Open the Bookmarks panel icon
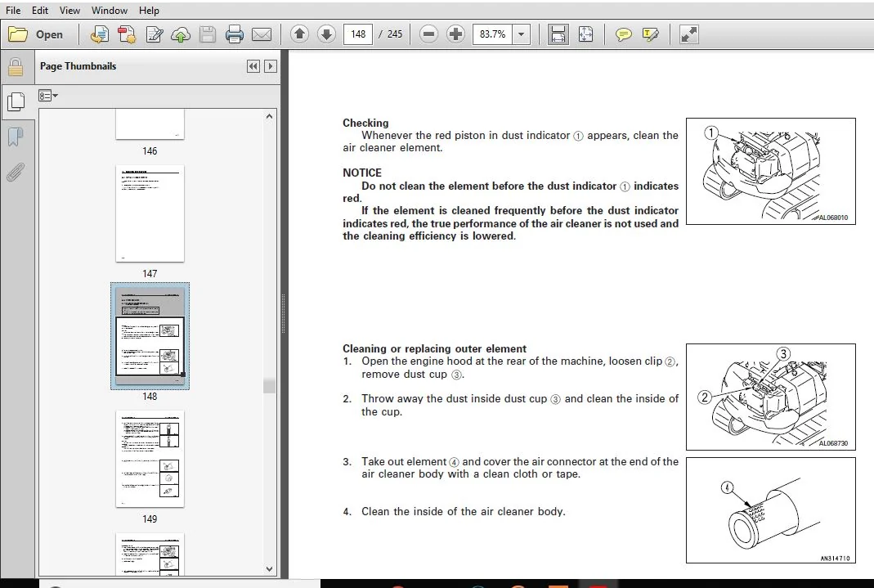Screen dimensions: 874x588 coord(16,137)
